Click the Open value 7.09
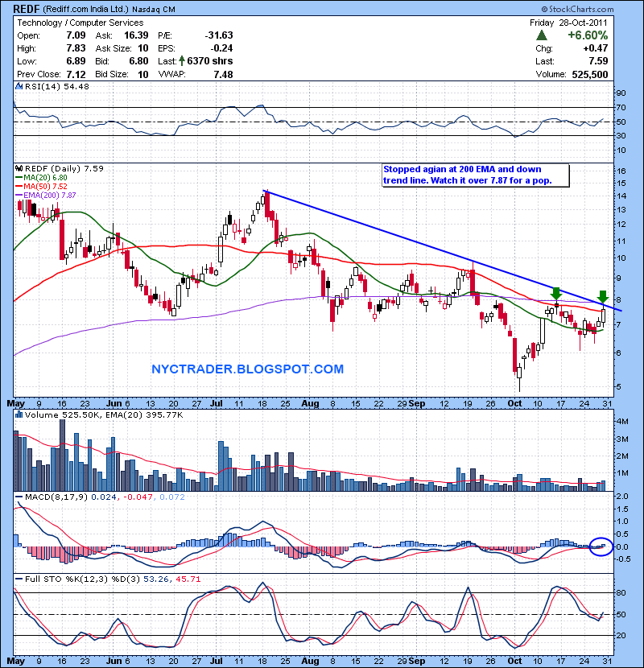 pos(76,35)
